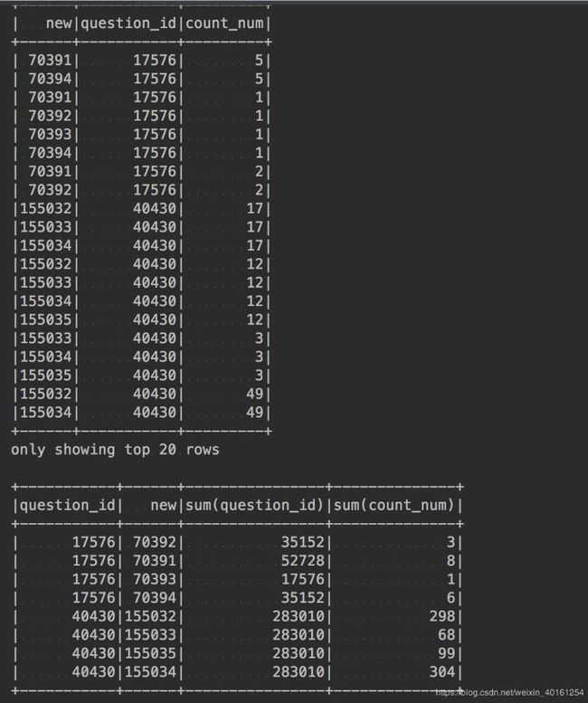Click the question_id header in the first table
The width and height of the screenshot is (588, 703).
[x=128, y=24]
